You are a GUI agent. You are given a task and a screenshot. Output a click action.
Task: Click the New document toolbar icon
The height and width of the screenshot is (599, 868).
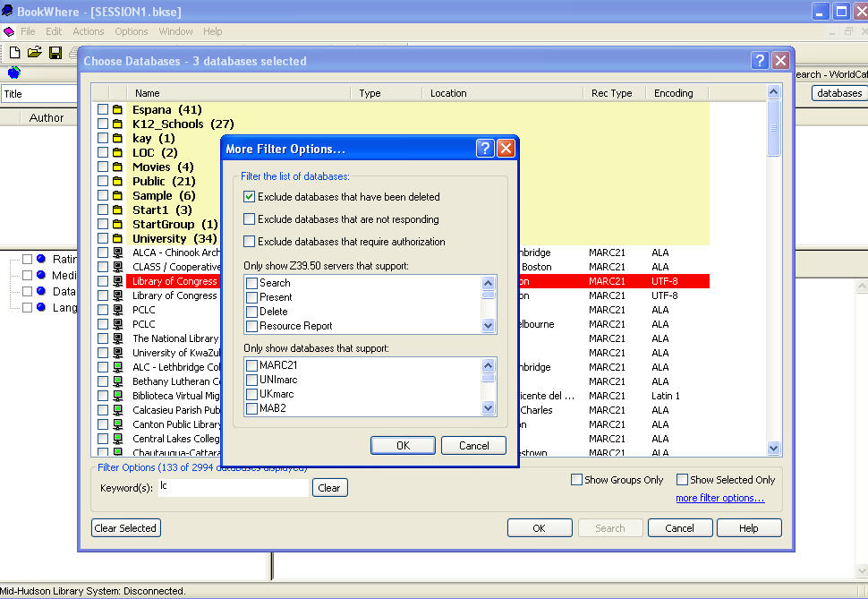pos(15,53)
